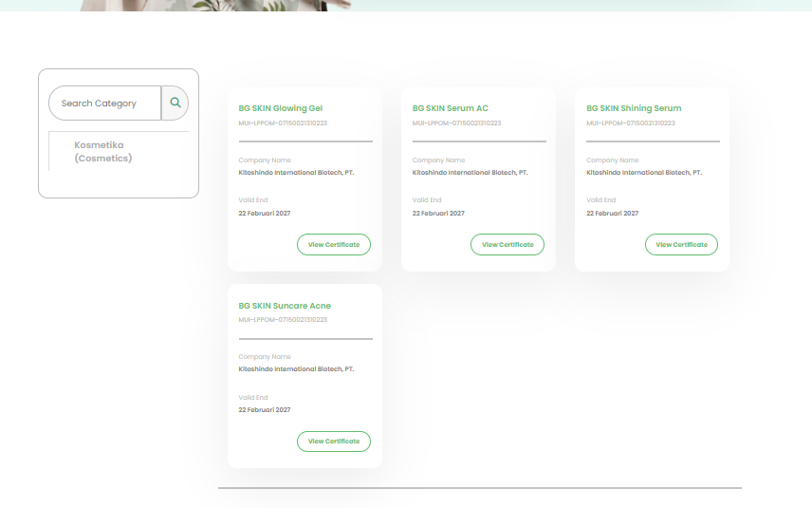Click company name in Shining Serum card
The width and height of the screenshot is (812, 508).
[x=644, y=173]
